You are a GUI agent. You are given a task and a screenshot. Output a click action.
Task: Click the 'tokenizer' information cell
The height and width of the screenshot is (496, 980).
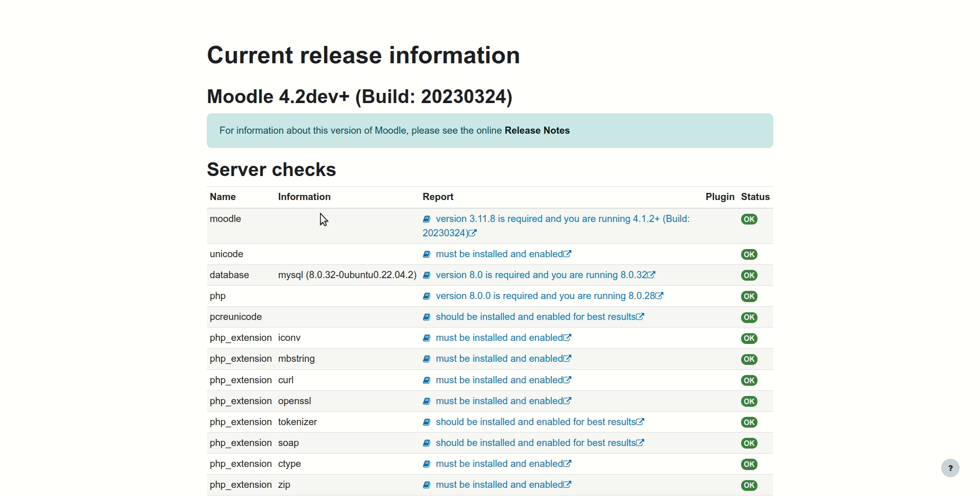(298, 422)
